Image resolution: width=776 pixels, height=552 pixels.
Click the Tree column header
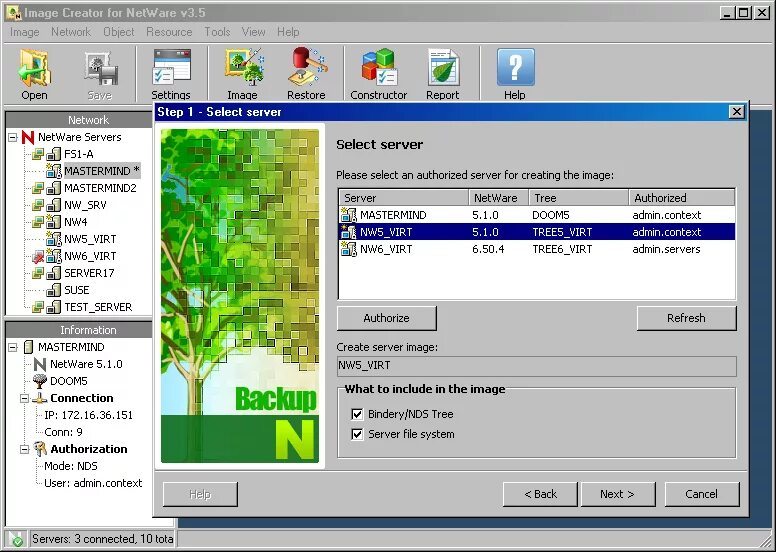tap(579, 198)
